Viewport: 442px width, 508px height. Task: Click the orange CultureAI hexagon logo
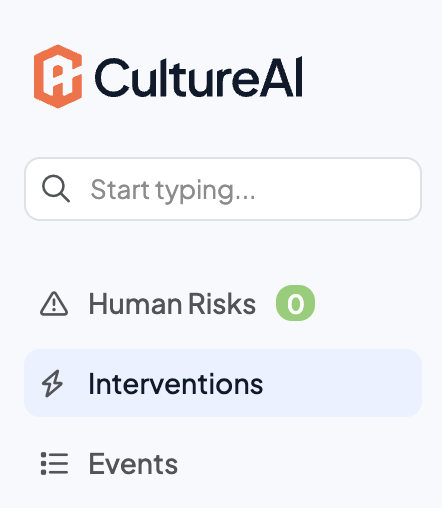coord(58,77)
